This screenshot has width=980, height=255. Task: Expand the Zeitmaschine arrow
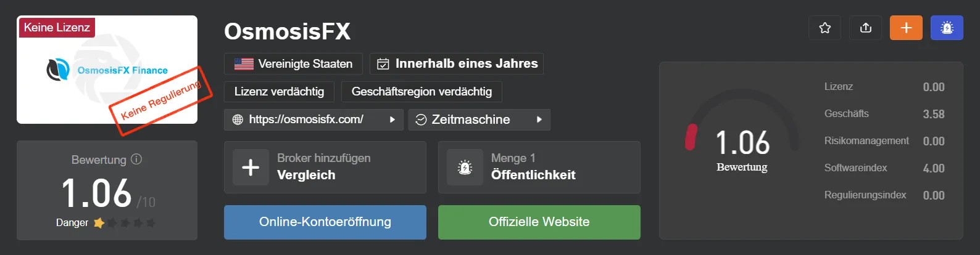[539, 119]
